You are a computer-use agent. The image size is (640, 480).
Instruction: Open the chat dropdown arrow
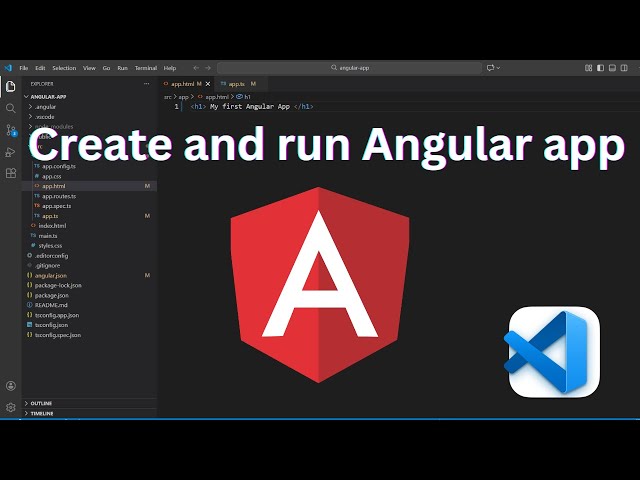[x=498, y=68]
